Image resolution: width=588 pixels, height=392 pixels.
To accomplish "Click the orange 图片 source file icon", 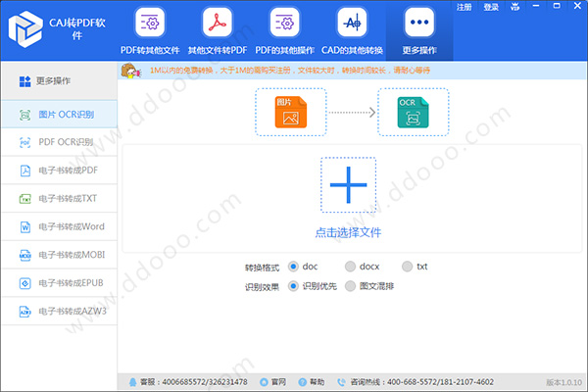I will [x=291, y=112].
